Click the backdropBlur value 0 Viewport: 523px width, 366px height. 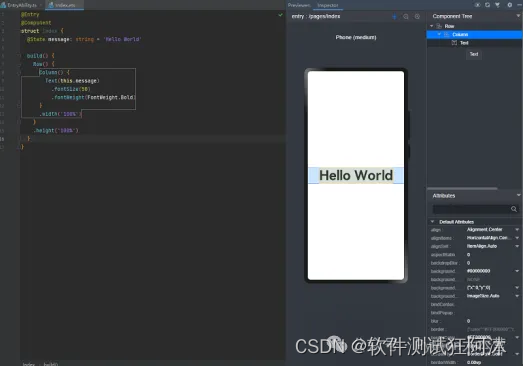coord(468,263)
